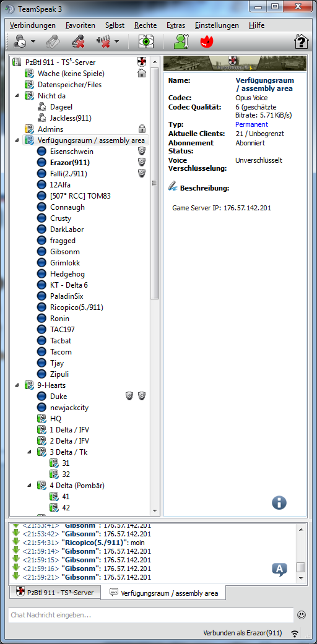Image resolution: width=317 pixels, height=644 pixels.
Task: Click the blue info icon in channel panel
Action: [x=279, y=502]
